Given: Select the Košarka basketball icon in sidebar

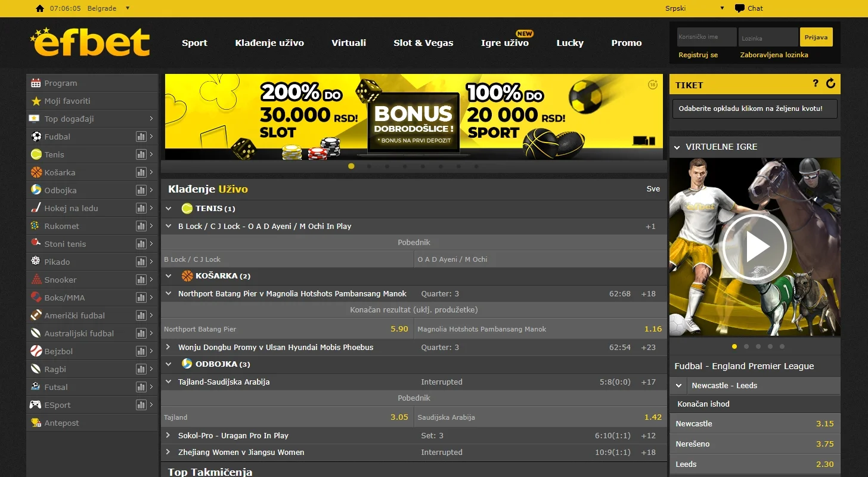Looking at the screenshot, I should 36,172.
